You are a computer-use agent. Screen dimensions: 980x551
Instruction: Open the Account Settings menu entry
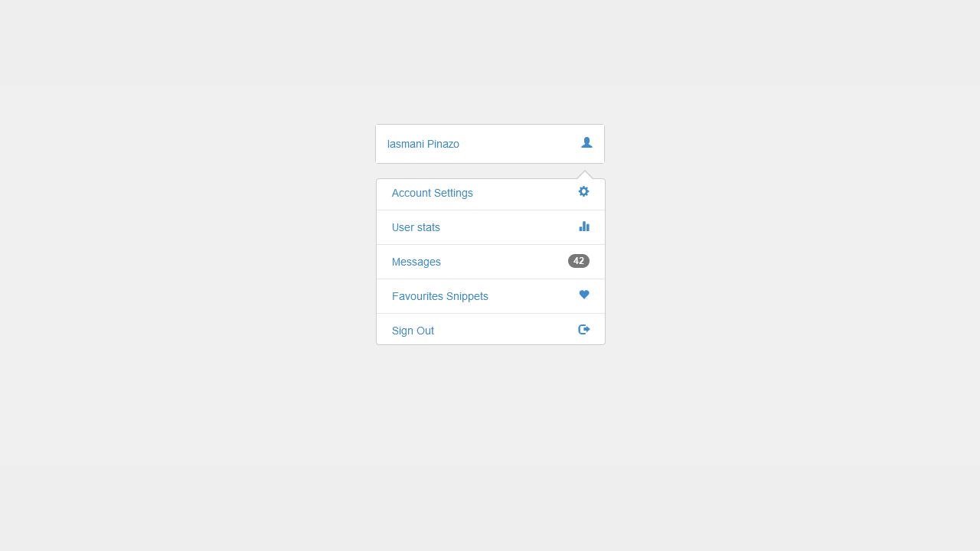pyautogui.click(x=432, y=193)
